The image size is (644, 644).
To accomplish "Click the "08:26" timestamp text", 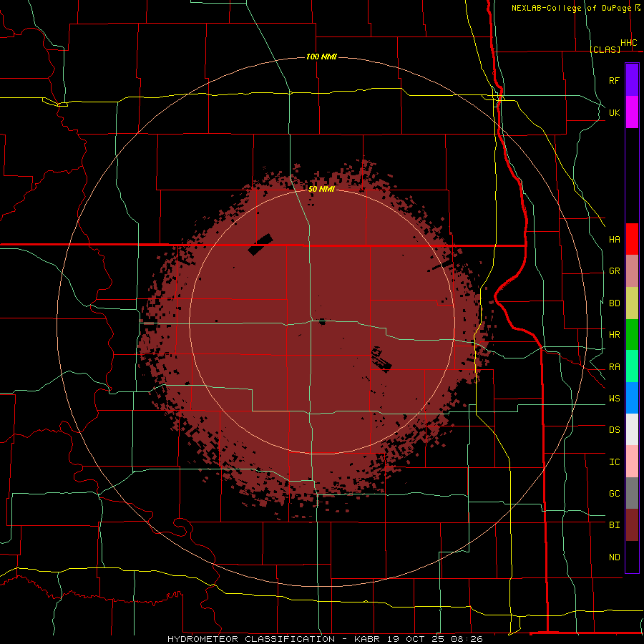I will coord(467,639).
